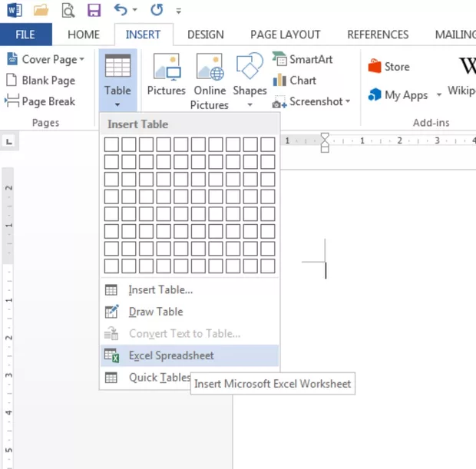Image resolution: width=476 pixels, height=469 pixels.
Task: Click the open folder icon in title bar
Action: [41, 11]
